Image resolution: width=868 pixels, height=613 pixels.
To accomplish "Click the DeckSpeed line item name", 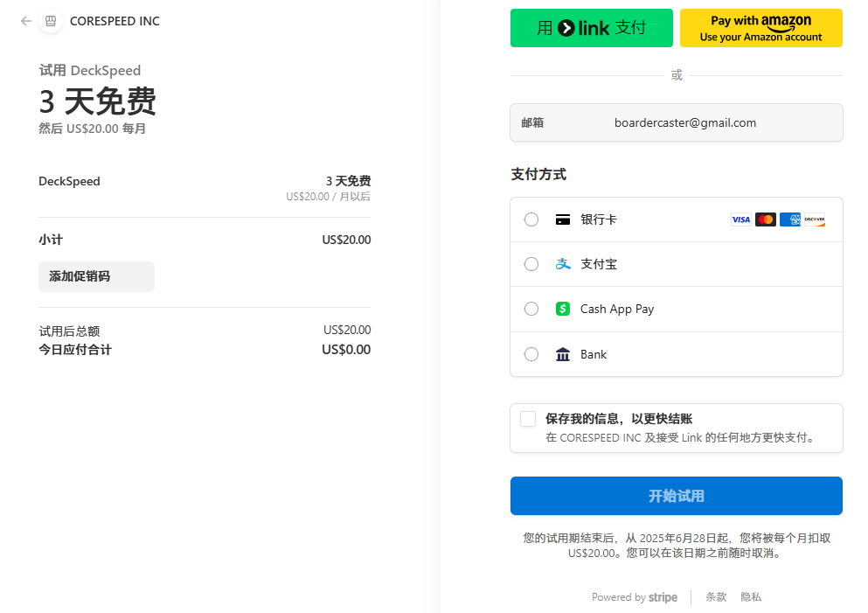I will tap(69, 181).
